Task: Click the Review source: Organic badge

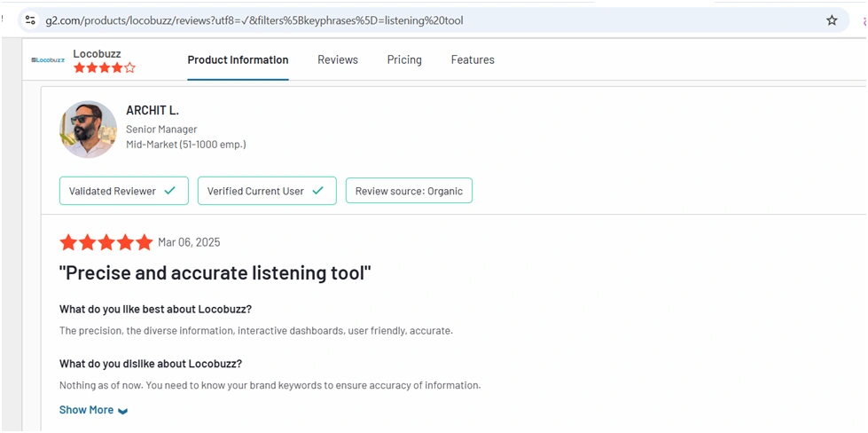Action: coord(409,191)
